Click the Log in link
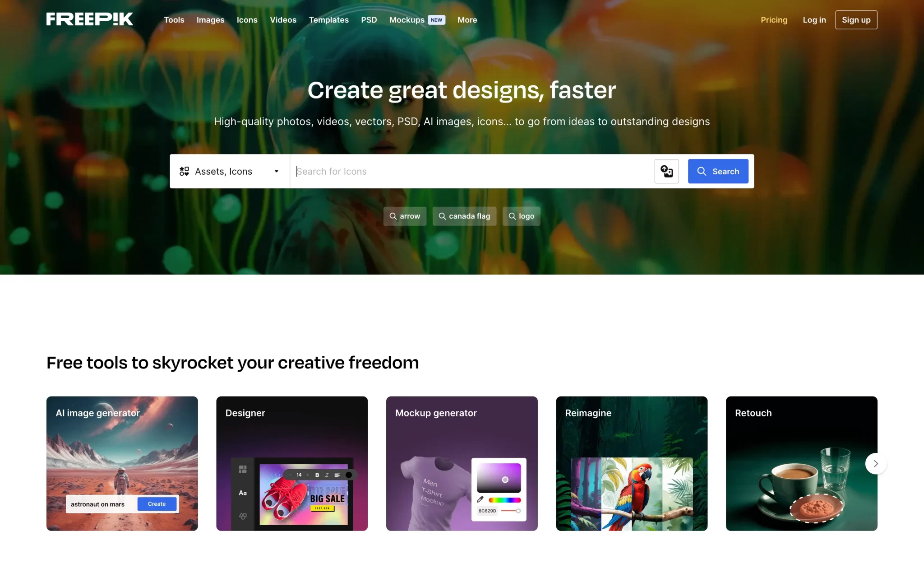Screen dimensions: 924x578 click(814, 20)
